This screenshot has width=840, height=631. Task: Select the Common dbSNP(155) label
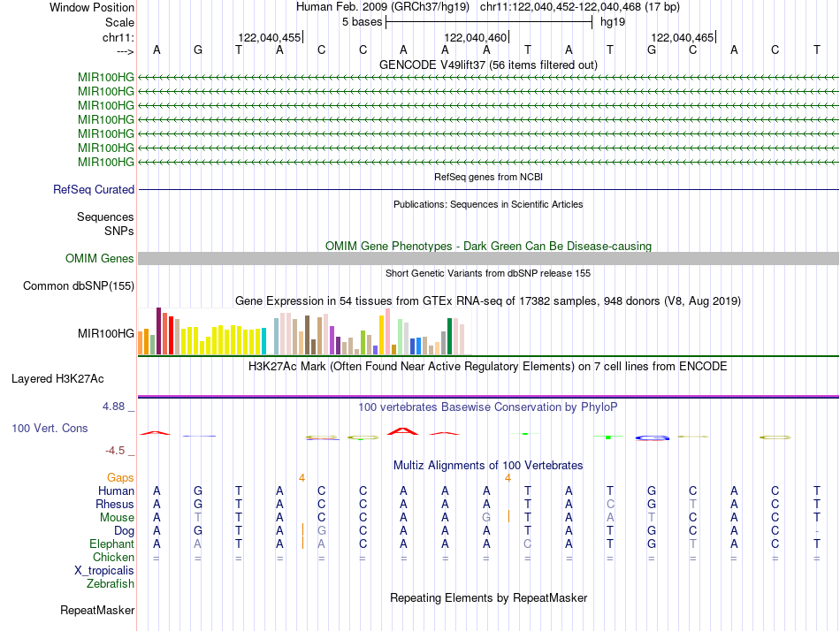tap(79, 286)
